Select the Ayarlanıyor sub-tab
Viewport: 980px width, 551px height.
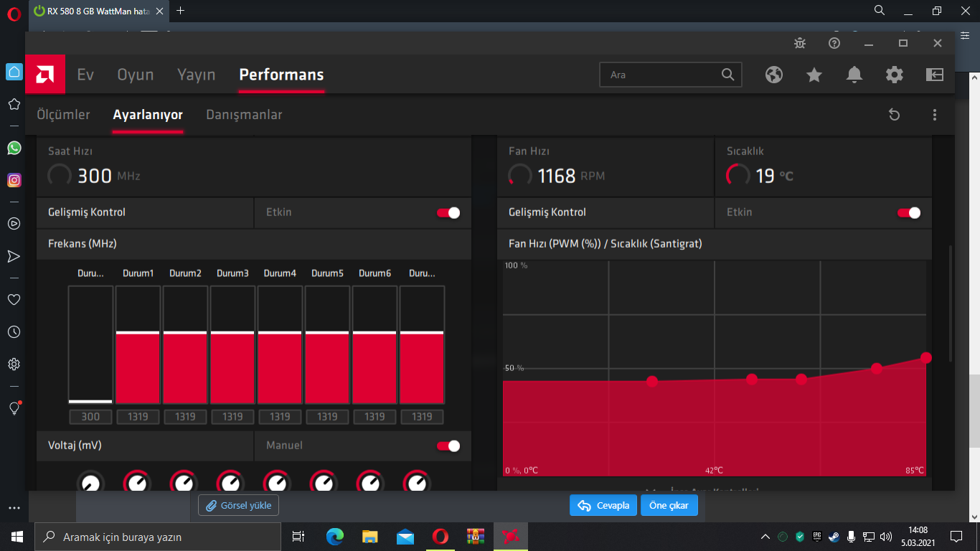tap(148, 115)
